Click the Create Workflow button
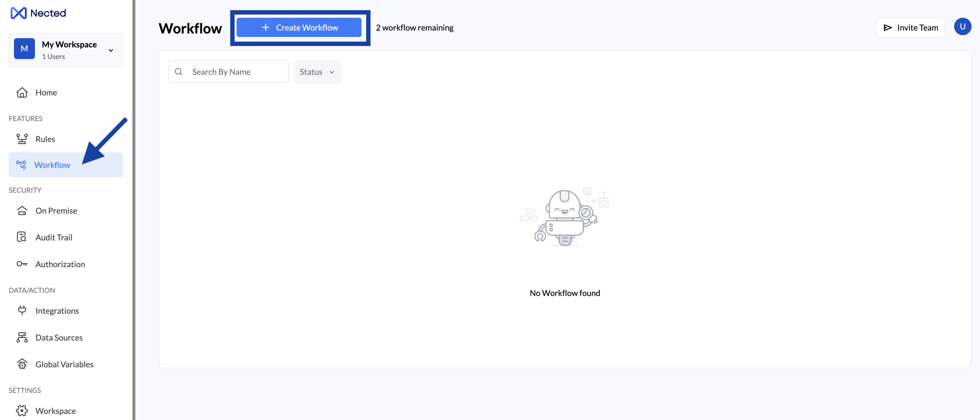 (299, 27)
